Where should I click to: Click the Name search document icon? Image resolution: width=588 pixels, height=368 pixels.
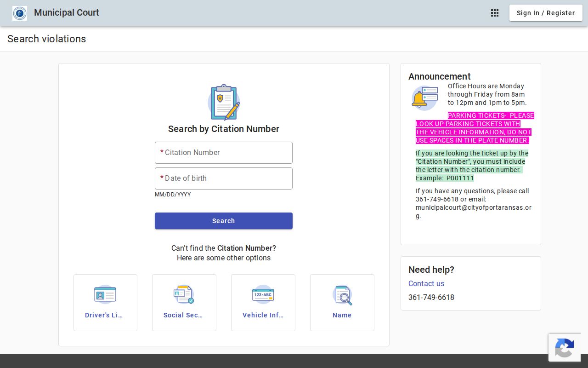[x=342, y=295]
